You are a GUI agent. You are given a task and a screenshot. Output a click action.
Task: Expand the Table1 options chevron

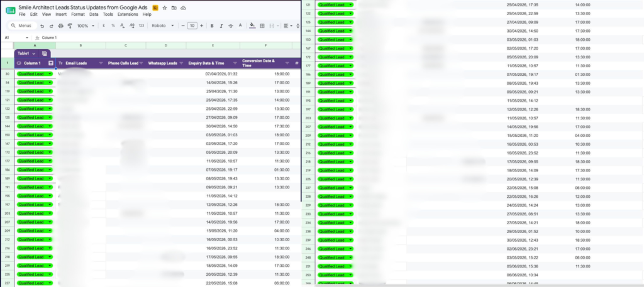[34, 53]
